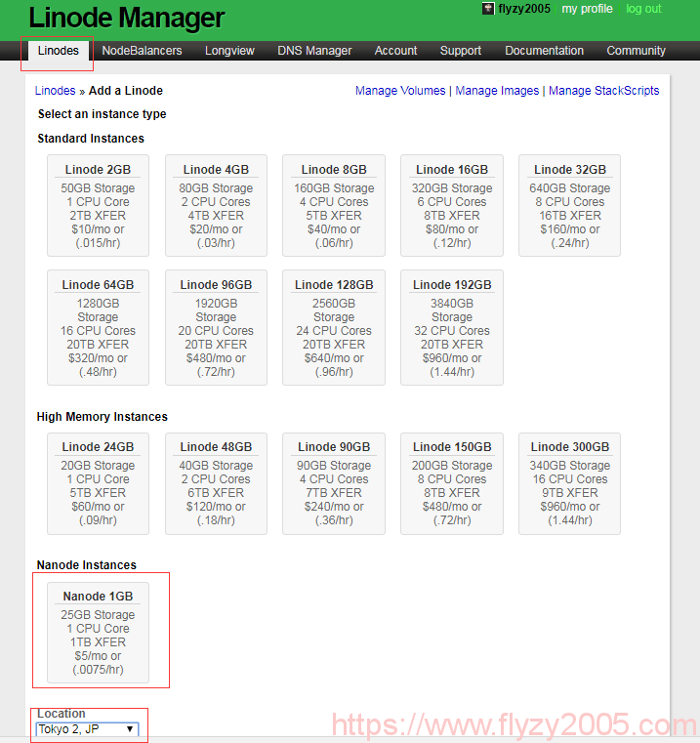Click the Linode Manager header title
The width and height of the screenshot is (700, 743).
pyautogui.click(x=127, y=18)
